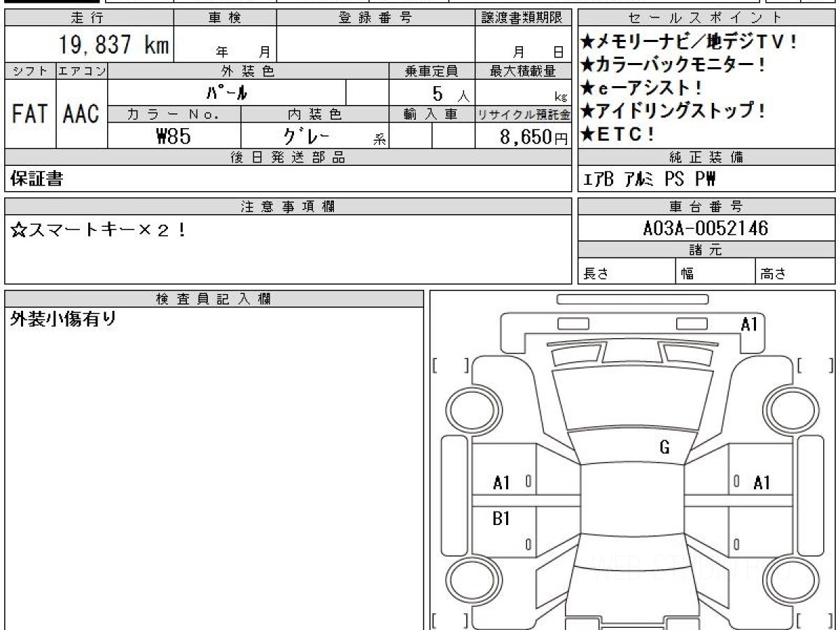Click the エアB アルミ PS PW equipment line
This screenshot has height=630, width=840.
coord(650,180)
